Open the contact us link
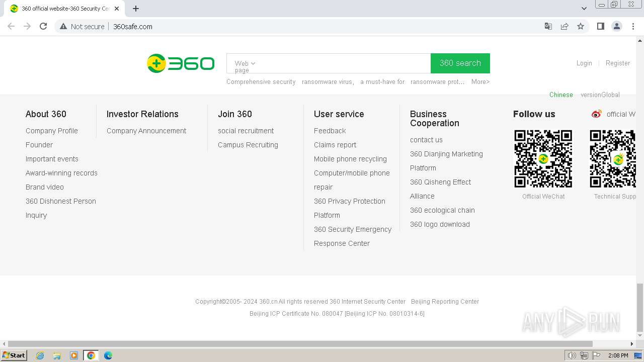 (426, 140)
